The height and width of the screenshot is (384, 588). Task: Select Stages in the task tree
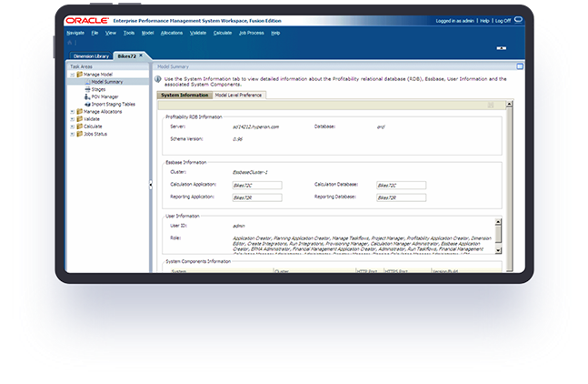pos(99,89)
